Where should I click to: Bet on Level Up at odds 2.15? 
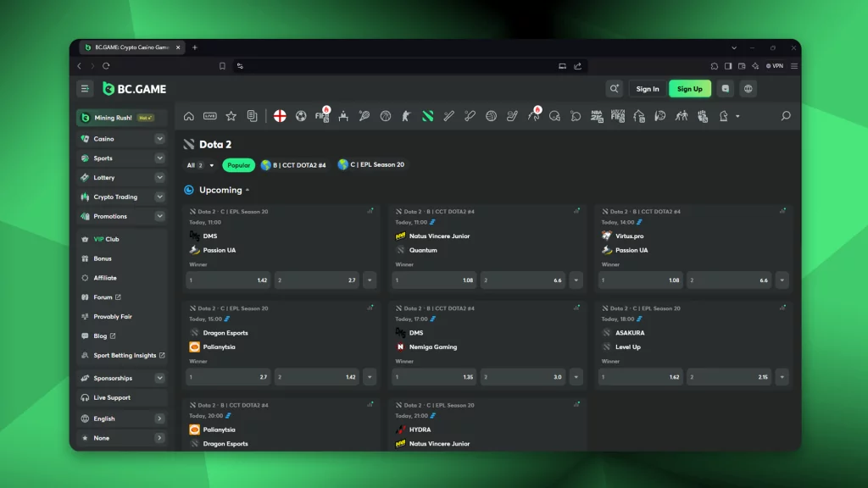pos(730,377)
